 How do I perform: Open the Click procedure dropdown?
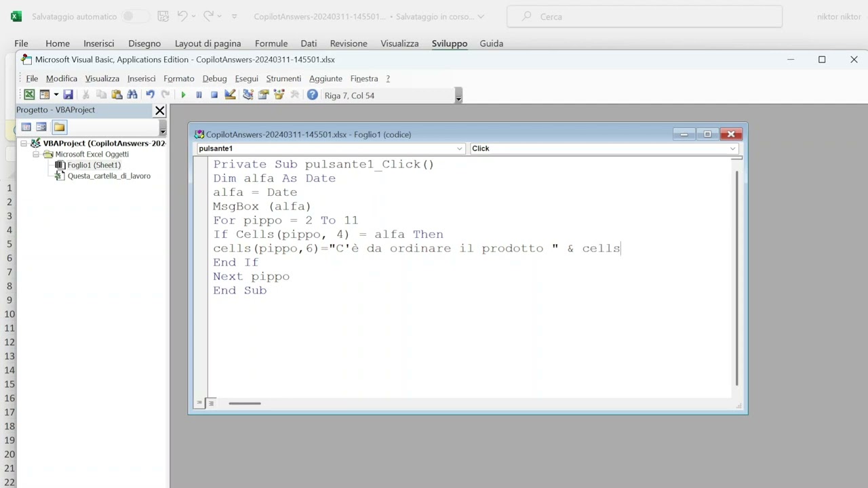732,148
